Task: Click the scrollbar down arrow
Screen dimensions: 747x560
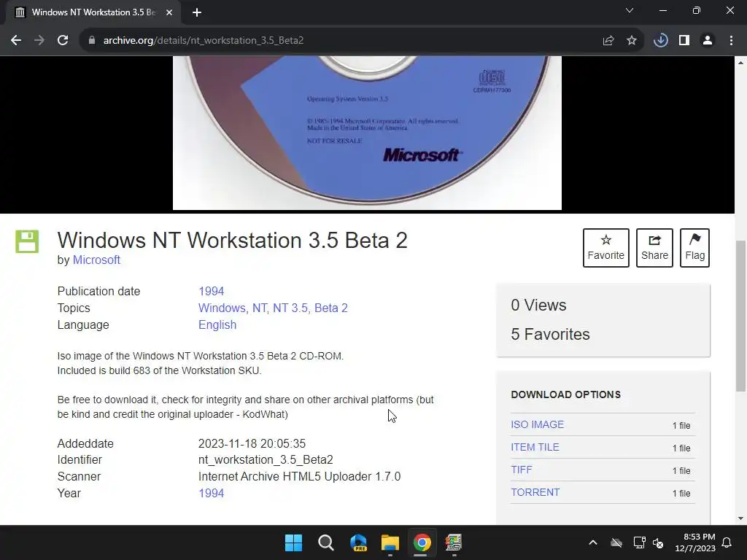Action: pos(741,518)
